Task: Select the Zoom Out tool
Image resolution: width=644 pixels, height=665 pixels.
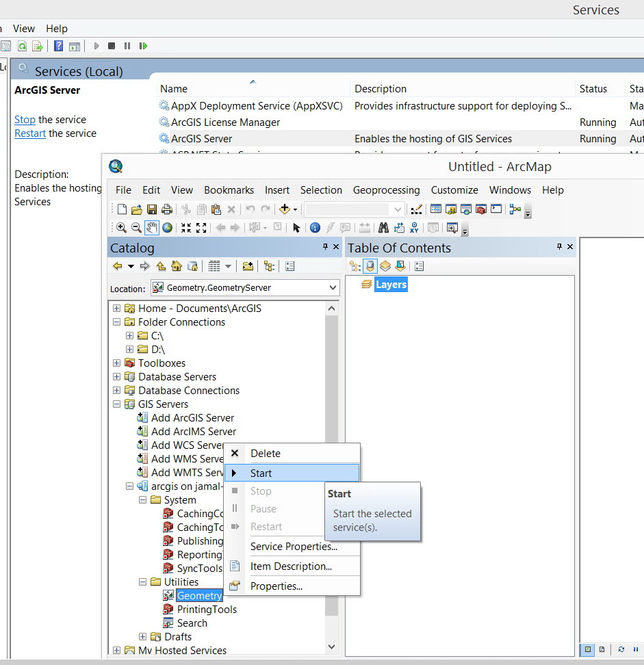Action: 136,228
